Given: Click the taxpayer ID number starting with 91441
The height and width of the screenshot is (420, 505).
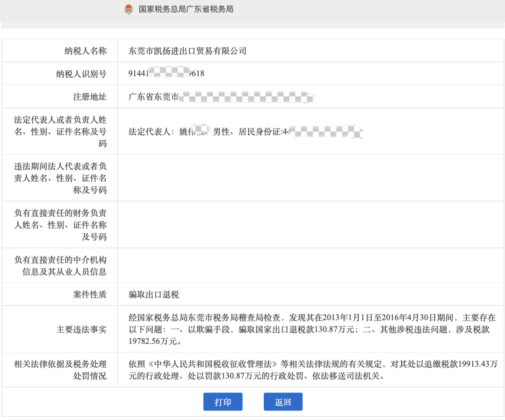Looking at the screenshot, I should click(166, 74).
